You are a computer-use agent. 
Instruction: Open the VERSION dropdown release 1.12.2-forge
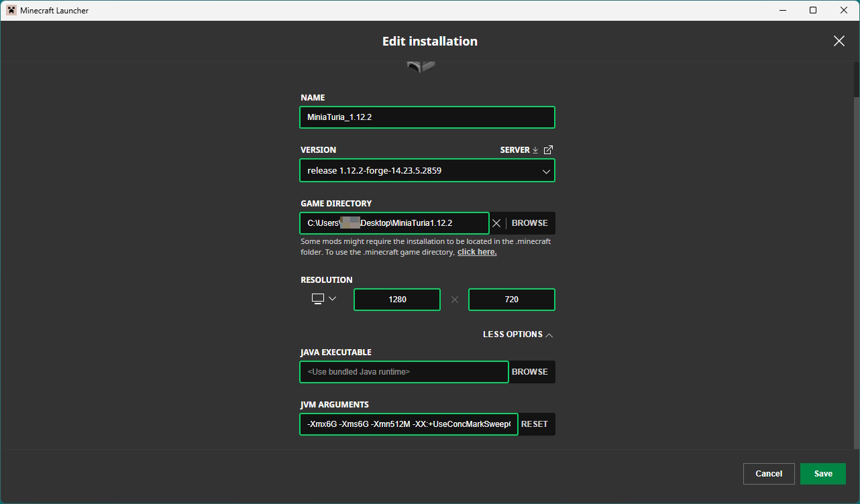(x=427, y=170)
